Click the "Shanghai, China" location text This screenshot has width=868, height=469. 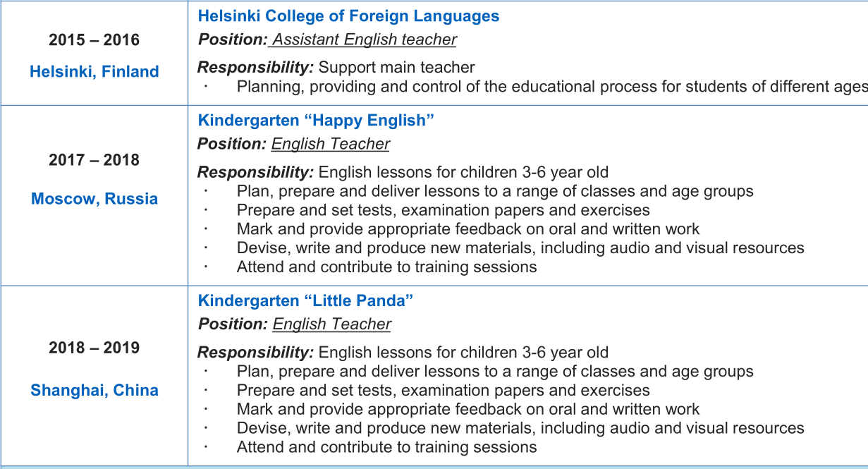click(x=94, y=390)
